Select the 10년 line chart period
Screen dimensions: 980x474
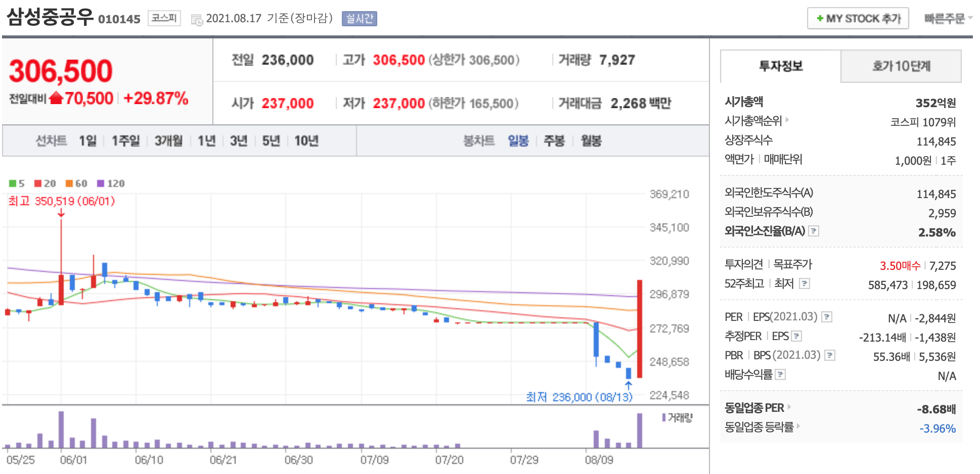click(306, 140)
